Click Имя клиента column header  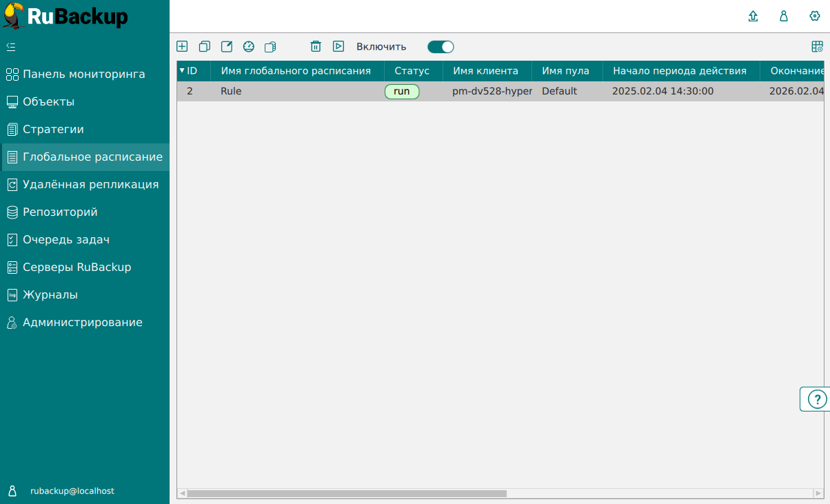coord(486,70)
